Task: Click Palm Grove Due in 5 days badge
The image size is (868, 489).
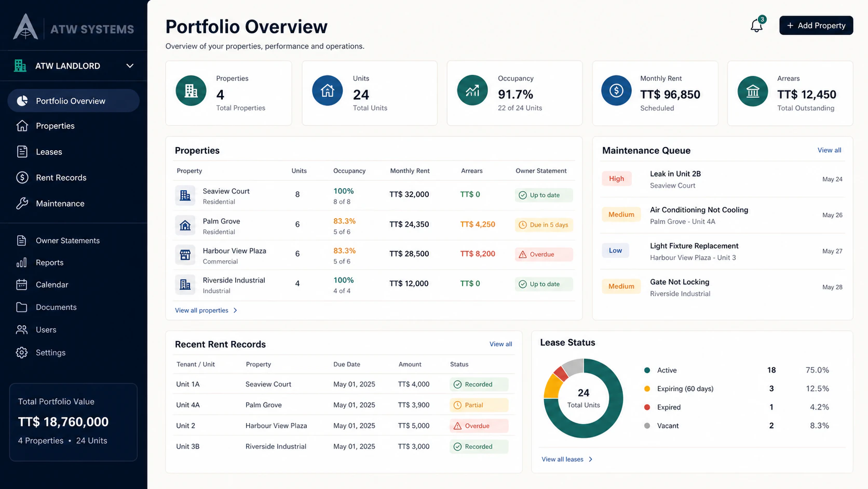Action: click(544, 225)
